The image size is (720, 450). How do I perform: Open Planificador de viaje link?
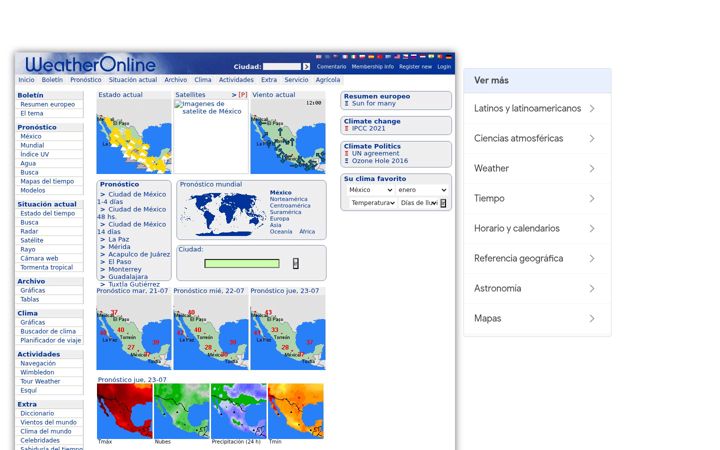pyautogui.click(x=51, y=340)
